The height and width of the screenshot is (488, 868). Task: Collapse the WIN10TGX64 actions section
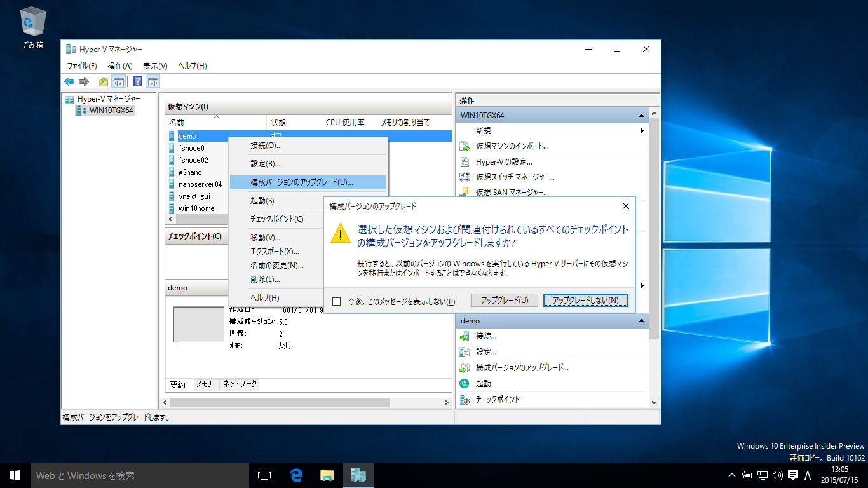pyautogui.click(x=642, y=116)
